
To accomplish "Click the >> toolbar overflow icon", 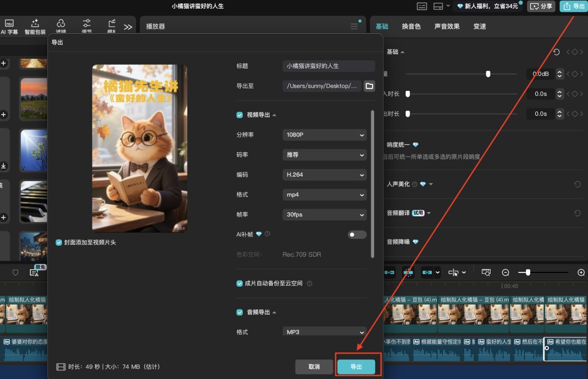I will pyautogui.click(x=128, y=26).
